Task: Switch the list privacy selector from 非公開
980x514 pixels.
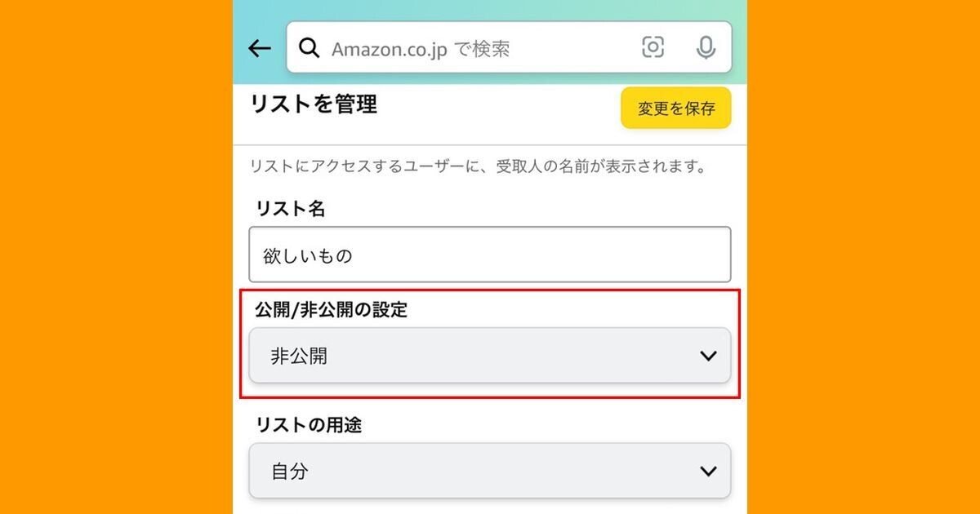Action: [x=488, y=354]
